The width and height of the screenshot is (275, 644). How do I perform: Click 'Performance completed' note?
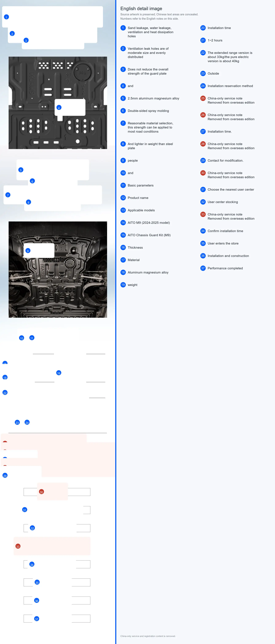[225, 268]
